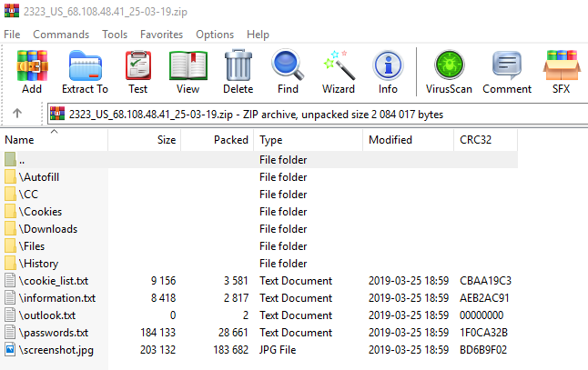Click the WinRAR title bar icon
The height and width of the screenshot is (370, 588).
[x=12, y=11]
